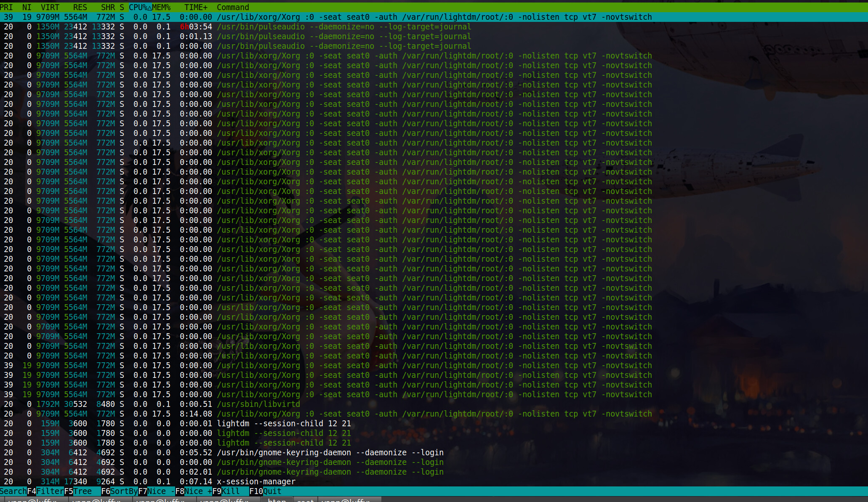Select pulseaudio row with time 6h03:54

(x=434, y=27)
